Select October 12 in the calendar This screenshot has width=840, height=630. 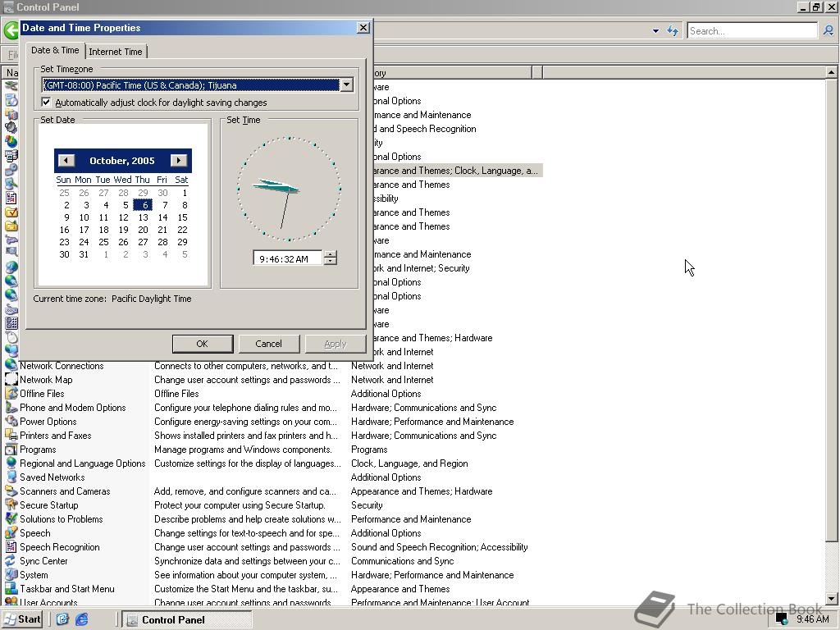pyautogui.click(x=123, y=217)
